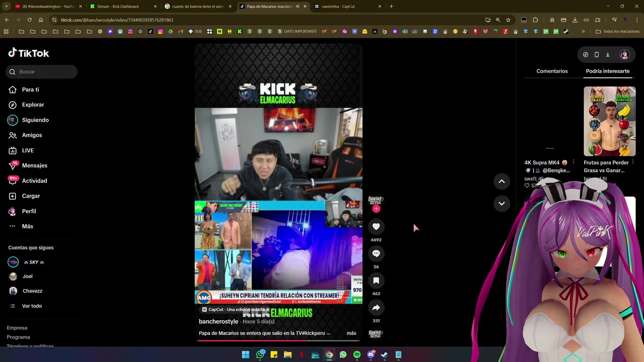
Task: Go back to previous page
Action: 7,20
